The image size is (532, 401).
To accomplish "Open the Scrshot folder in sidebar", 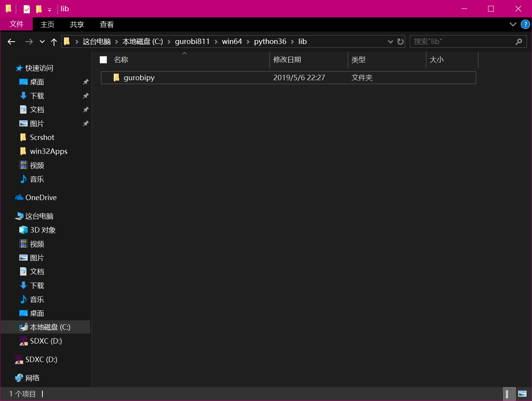I will (x=42, y=138).
